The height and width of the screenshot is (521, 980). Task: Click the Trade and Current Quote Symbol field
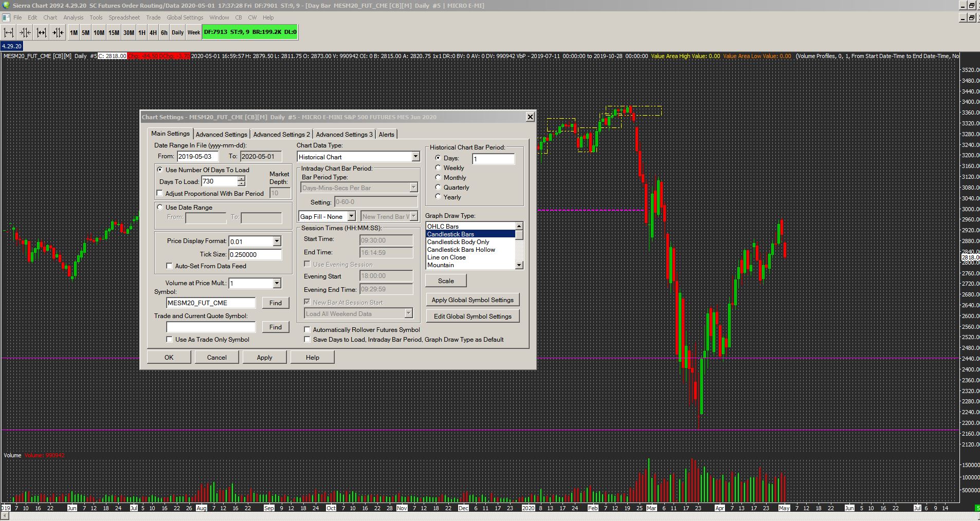[x=211, y=327]
